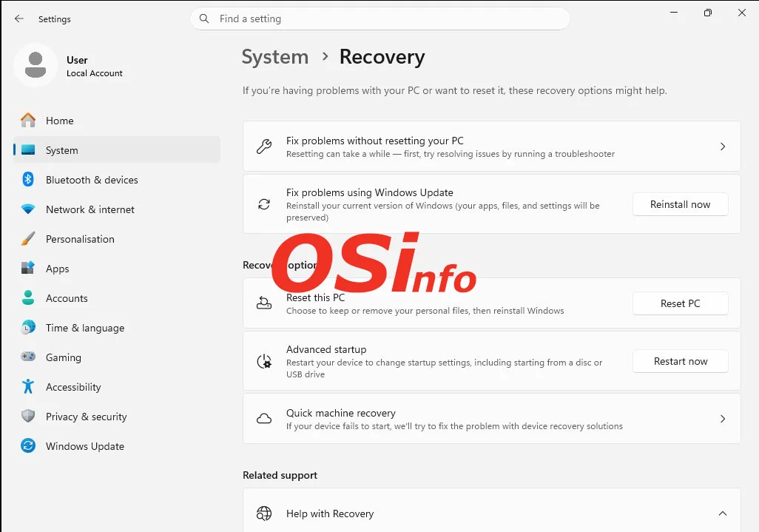Select Time & language in sidebar
Image resolution: width=759 pixels, height=532 pixels.
(84, 328)
